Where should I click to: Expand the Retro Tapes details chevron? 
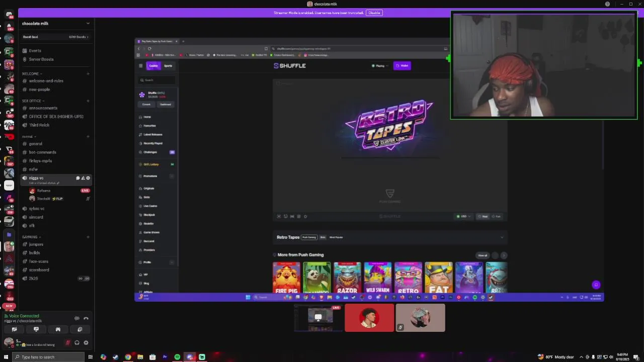502,237
